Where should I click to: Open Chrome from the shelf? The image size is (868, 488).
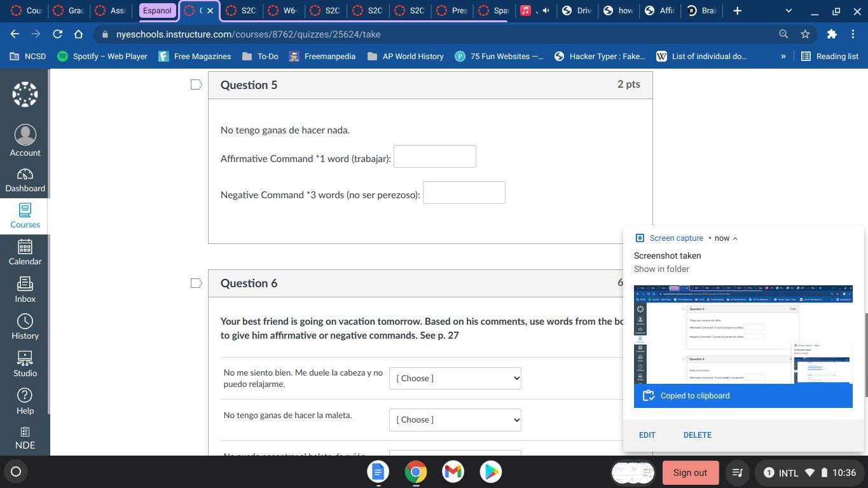tap(415, 471)
